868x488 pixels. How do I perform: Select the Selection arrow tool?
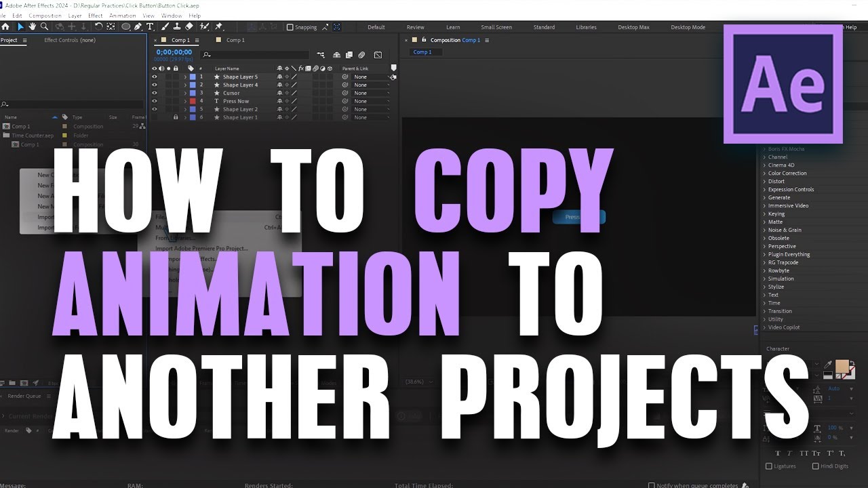20,26
